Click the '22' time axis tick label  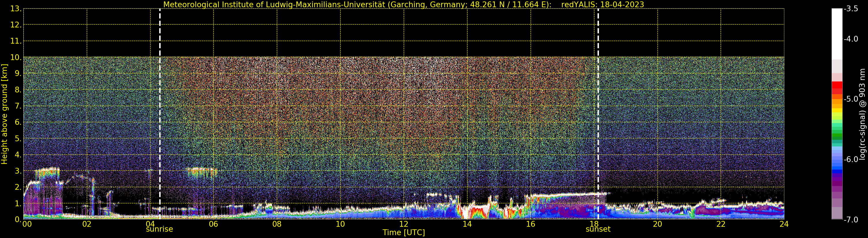pyautogui.click(x=721, y=224)
